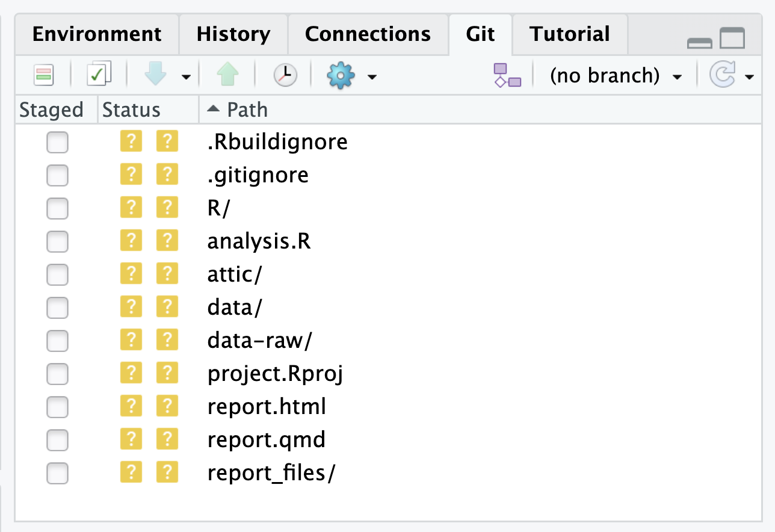Create new branch with purple diagram icon
This screenshot has width=775, height=532.
tap(507, 76)
